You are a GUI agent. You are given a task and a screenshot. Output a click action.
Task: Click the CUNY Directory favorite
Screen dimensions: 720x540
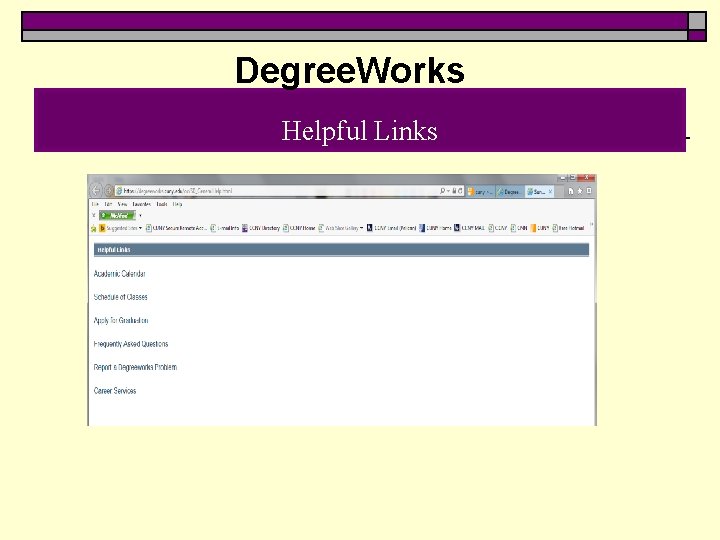(261, 228)
